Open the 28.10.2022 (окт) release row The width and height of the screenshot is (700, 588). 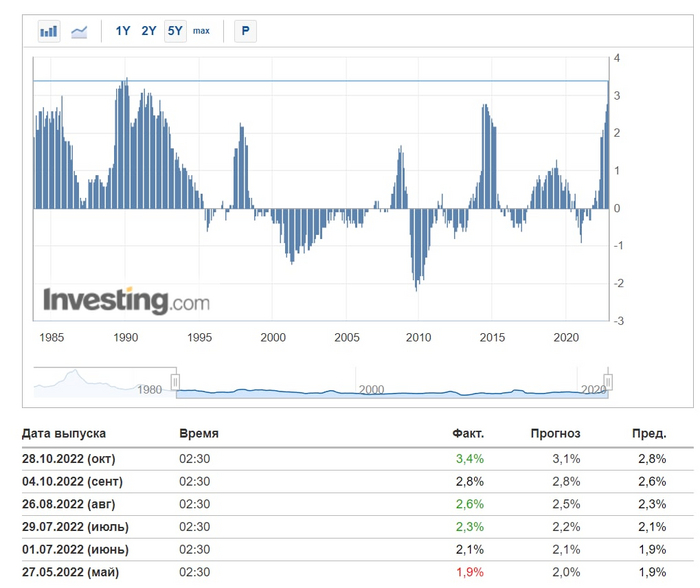68,459
